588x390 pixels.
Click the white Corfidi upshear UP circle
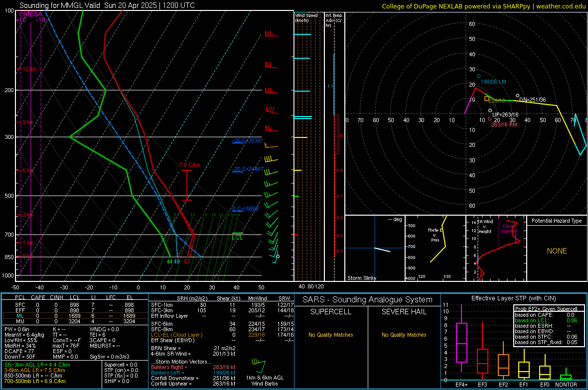tap(490, 111)
